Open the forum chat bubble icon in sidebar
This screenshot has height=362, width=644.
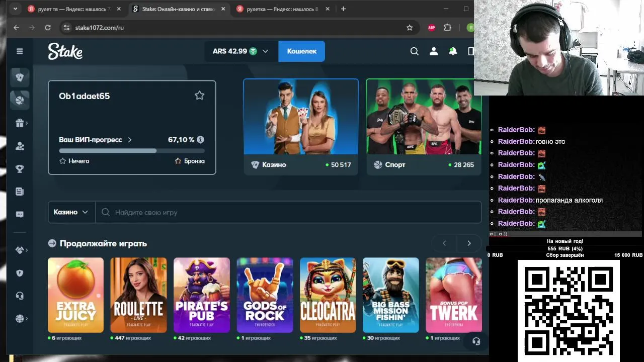[x=20, y=214]
